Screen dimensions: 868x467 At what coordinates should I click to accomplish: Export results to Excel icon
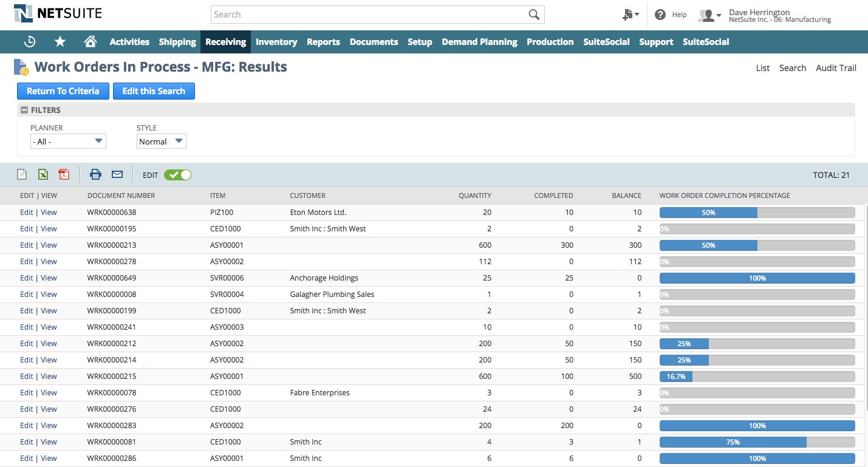click(x=43, y=175)
